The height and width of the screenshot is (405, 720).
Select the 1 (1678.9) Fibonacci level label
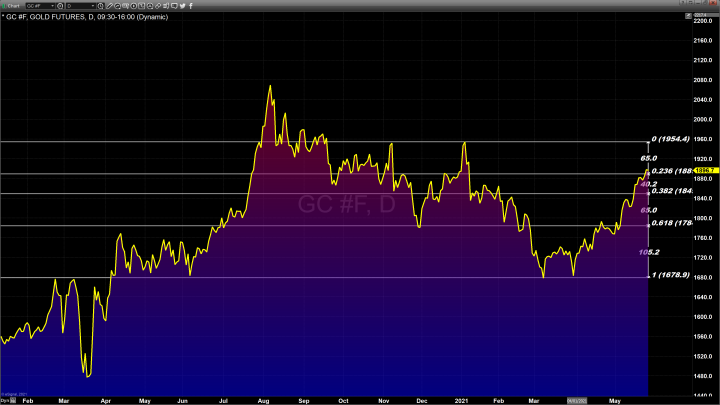[670, 275]
